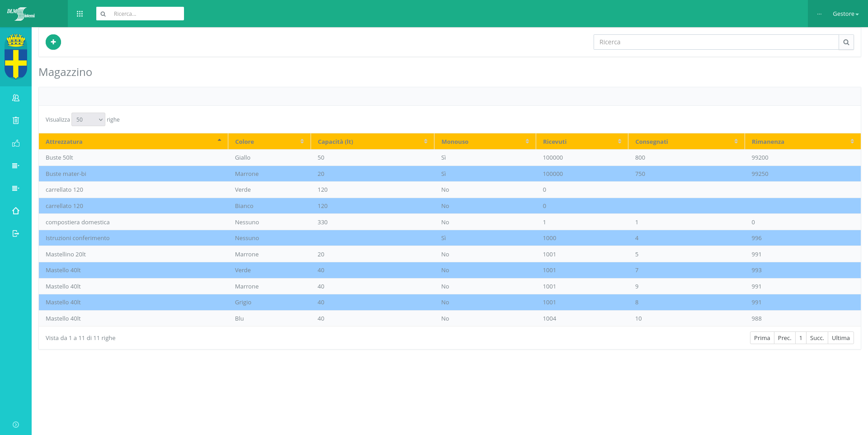
Task: Click the table Ricerca search field
Action: click(x=716, y=42)
